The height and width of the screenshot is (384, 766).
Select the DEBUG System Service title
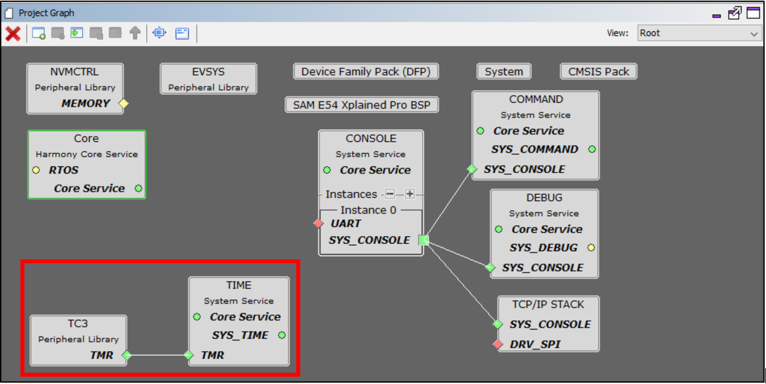click(544, 198)
